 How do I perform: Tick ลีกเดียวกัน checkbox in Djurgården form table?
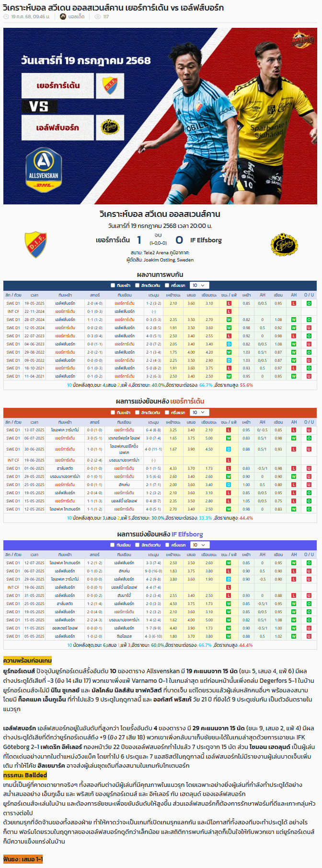tap(137, 413)
